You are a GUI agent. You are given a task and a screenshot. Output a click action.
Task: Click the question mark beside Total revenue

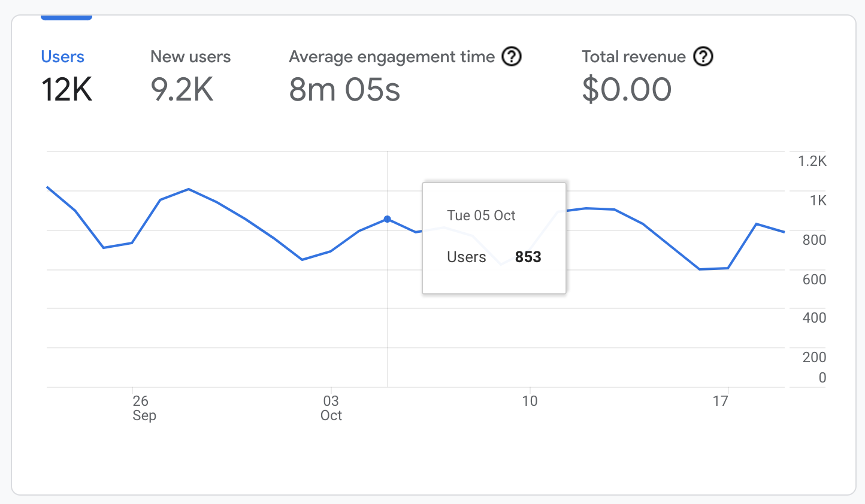[704, 56]
